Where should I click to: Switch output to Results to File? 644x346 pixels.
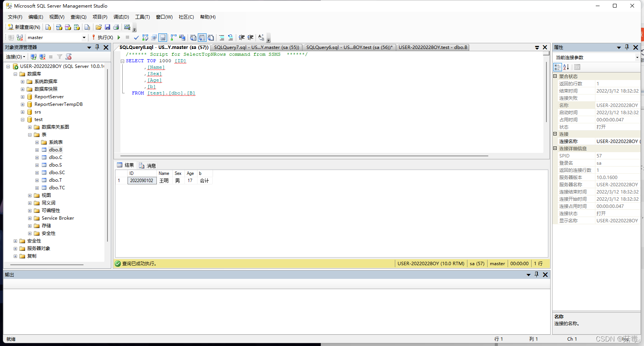pyautogui.click(x=211, y=38)
